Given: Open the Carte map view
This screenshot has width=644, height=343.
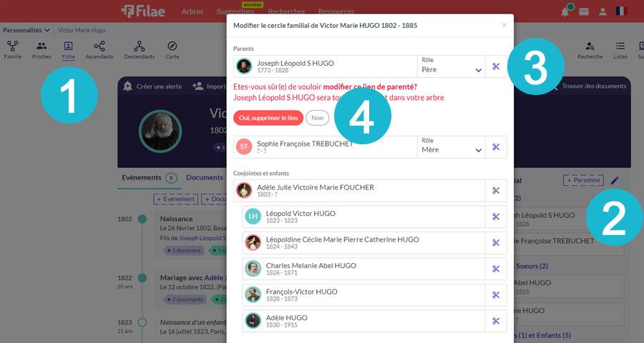Looking at the screenshot, I should tap(172, 49).
